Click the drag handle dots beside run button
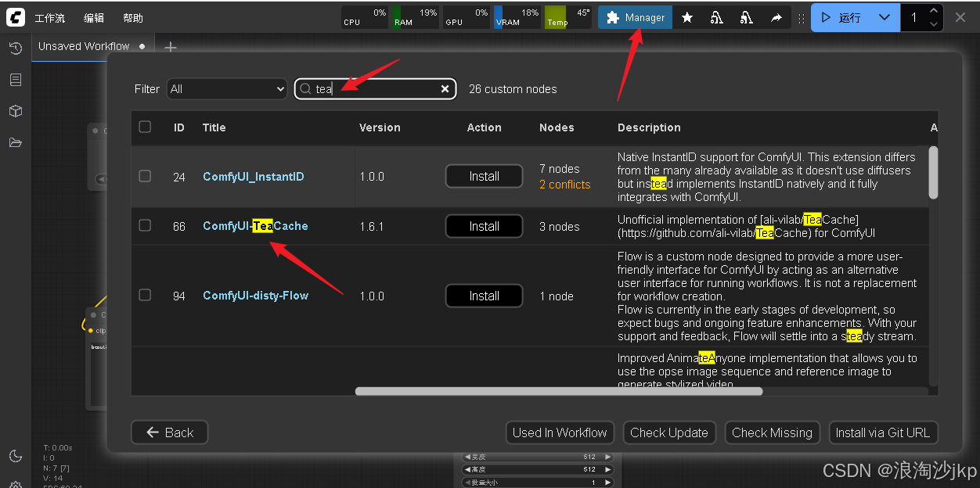 [800, 17]
